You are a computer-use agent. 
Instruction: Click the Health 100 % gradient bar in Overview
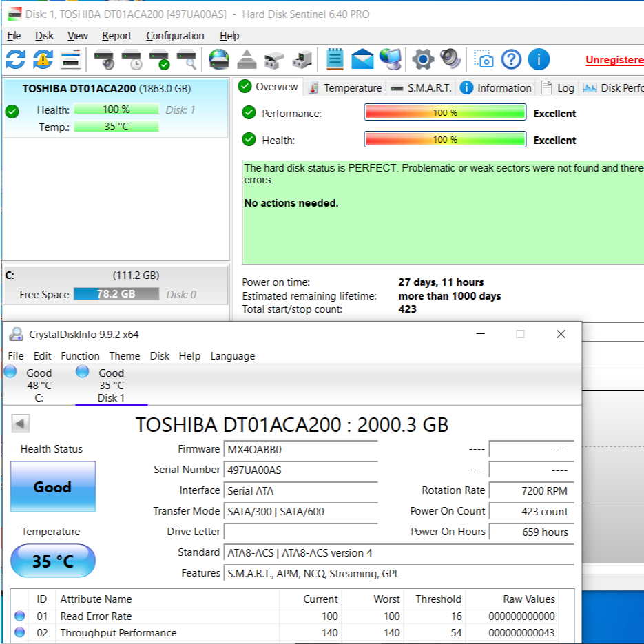[445, 139]
